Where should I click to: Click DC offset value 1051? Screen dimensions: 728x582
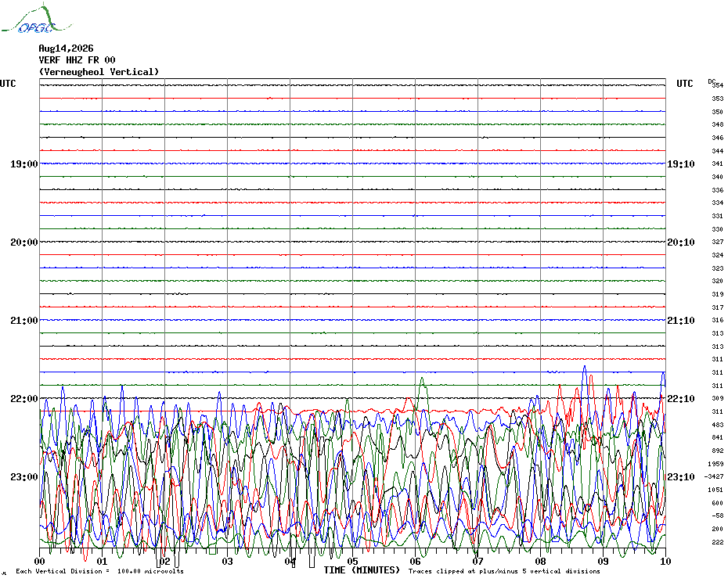[x=716, y=490]
